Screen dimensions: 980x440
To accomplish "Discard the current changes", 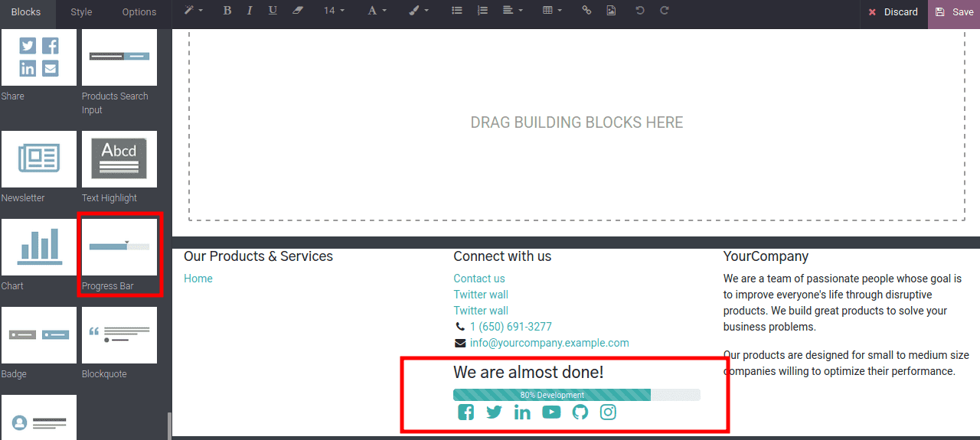I will click(893, 12).
